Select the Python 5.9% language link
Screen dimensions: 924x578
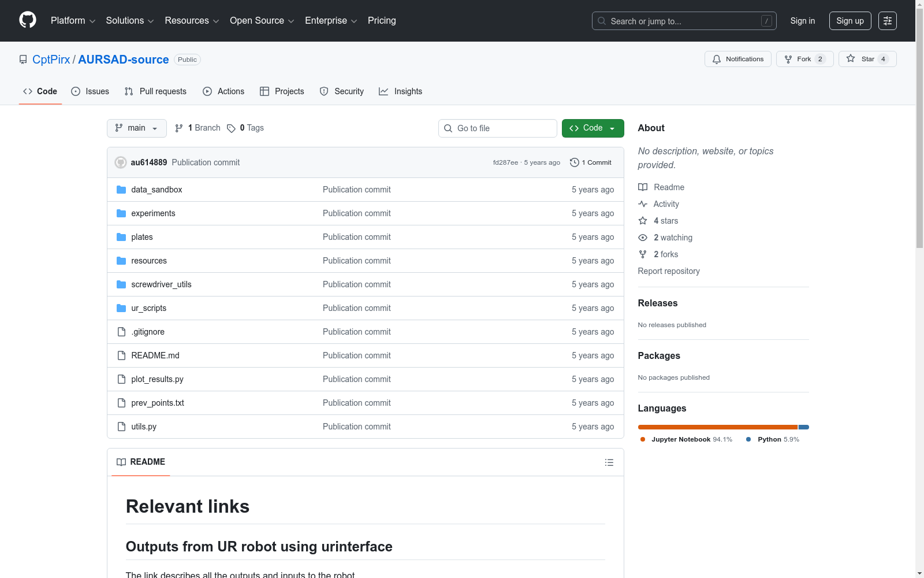click(x=773, y=439)
